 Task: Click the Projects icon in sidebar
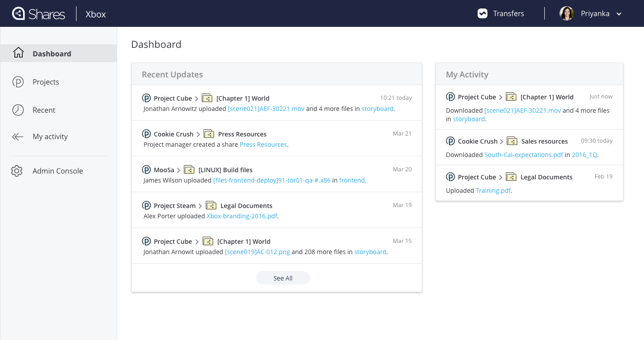pos(18,82)
